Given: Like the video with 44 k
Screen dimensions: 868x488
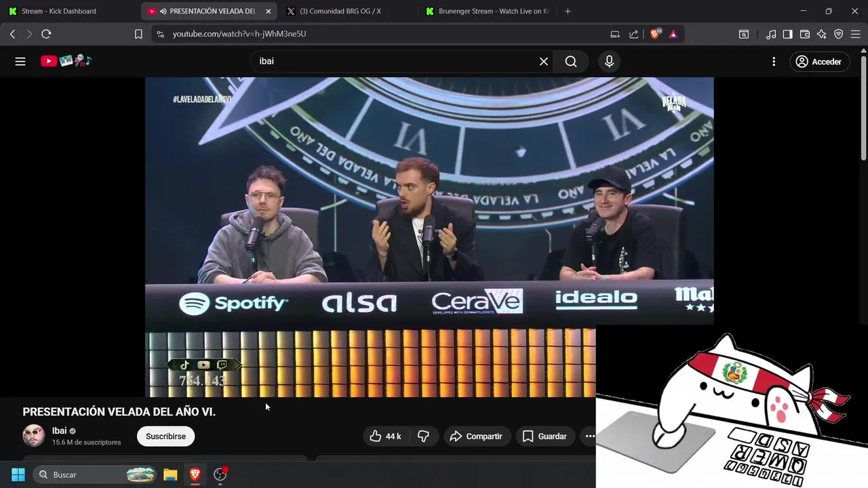Looking at the screenshot, I should (x=385, y=436).
